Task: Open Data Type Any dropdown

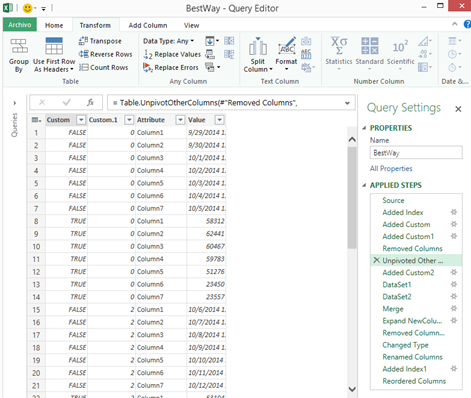Action: pos(168,41)
